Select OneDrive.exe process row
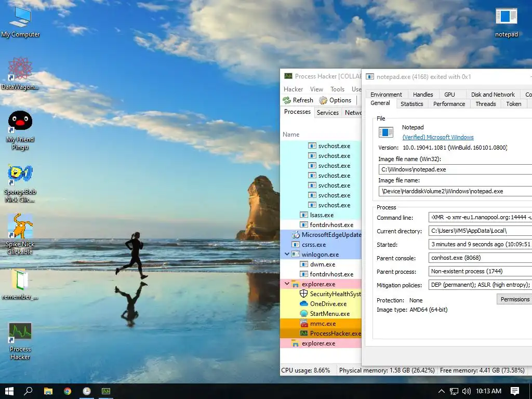The width and height of the screenshot is (532, 399). (x=321, y=303)
